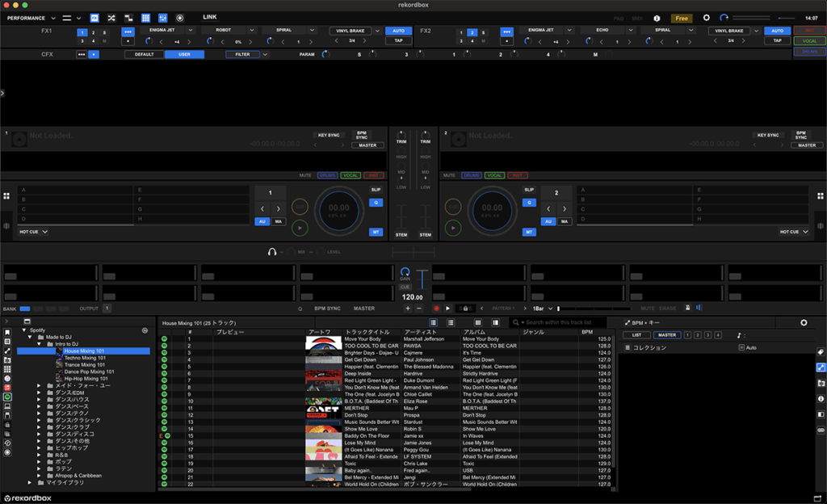Open the FX1 ROBOT effect dropdown
The width and height of the screenshot is (827, 504).
click(x=252, y=30)
